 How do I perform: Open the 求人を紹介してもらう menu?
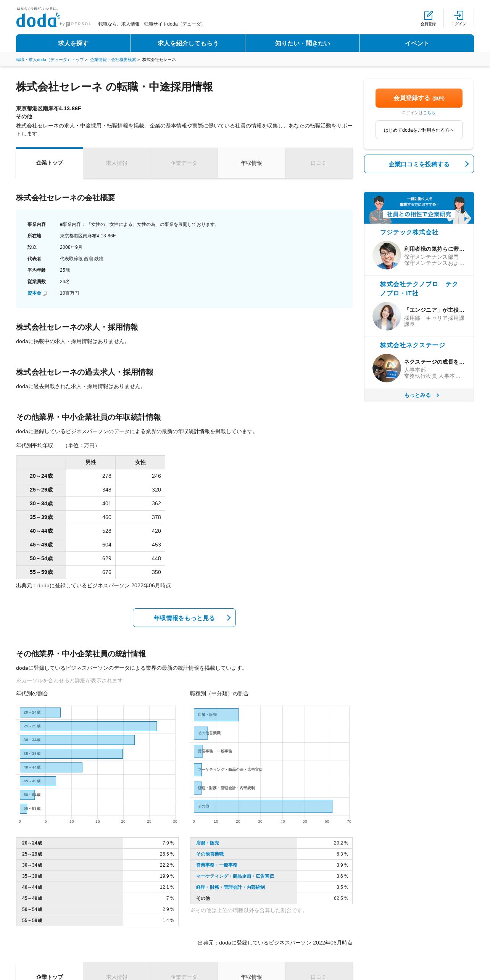click(188, 43)
